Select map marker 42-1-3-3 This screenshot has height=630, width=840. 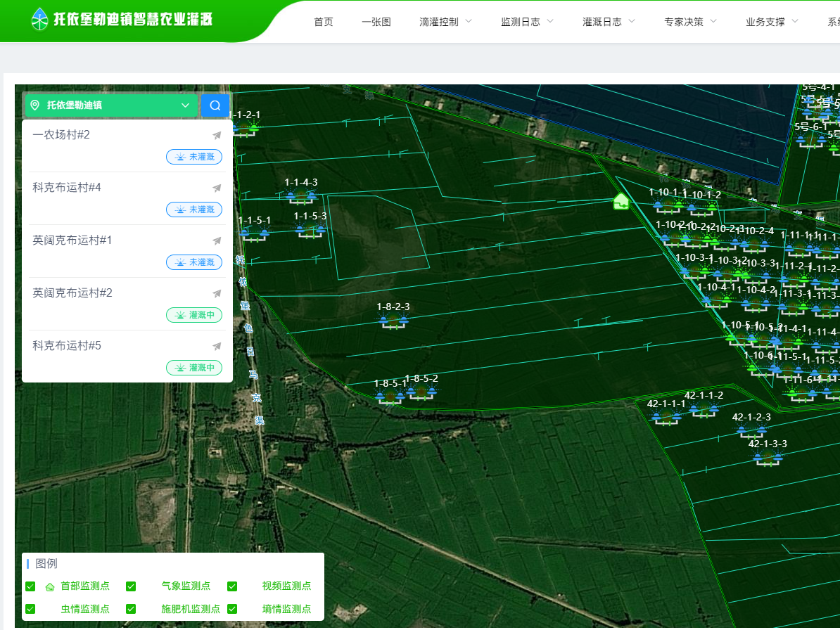tap(768, 458)
